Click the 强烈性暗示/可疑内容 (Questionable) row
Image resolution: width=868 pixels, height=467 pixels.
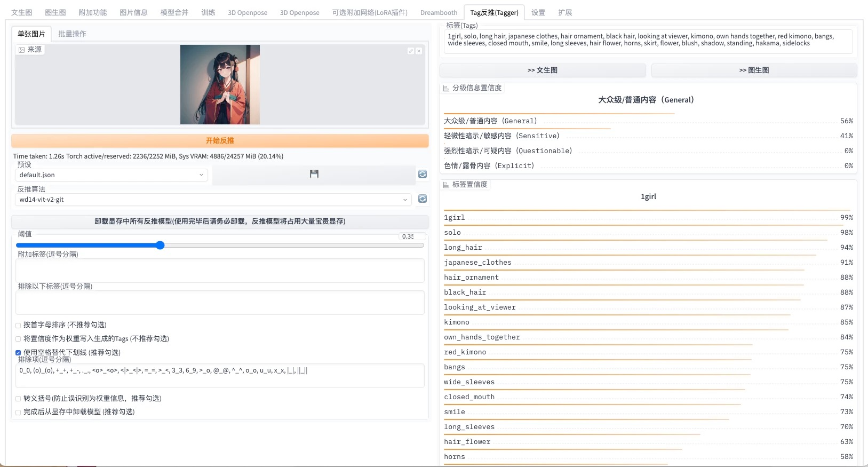coord(648,151)
